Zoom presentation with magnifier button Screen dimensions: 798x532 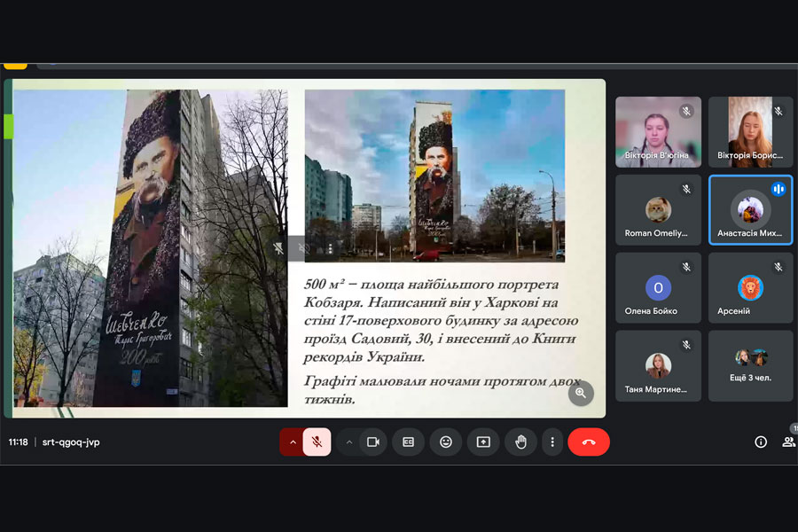(581, 393)
